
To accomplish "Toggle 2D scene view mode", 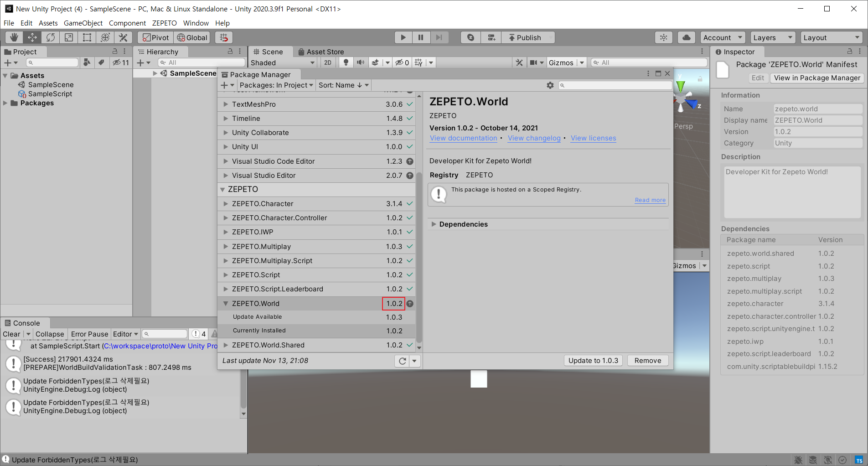I will [x=328, y=62].
